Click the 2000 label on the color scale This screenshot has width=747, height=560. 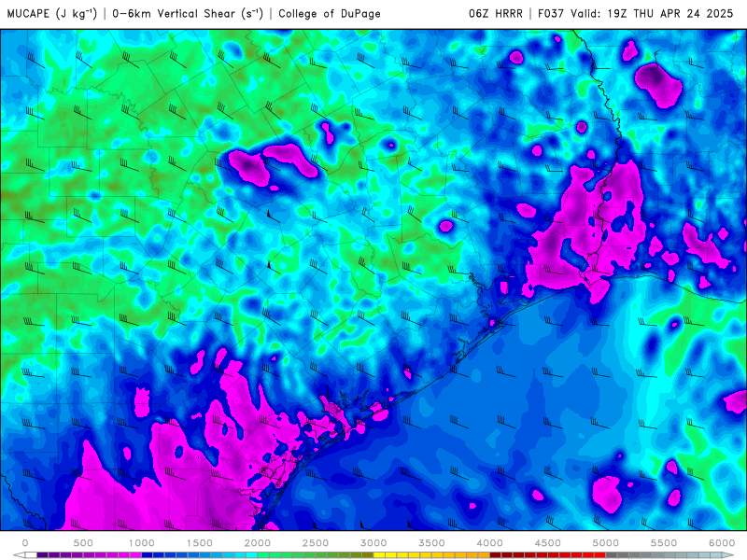click(x=258, y=543)
